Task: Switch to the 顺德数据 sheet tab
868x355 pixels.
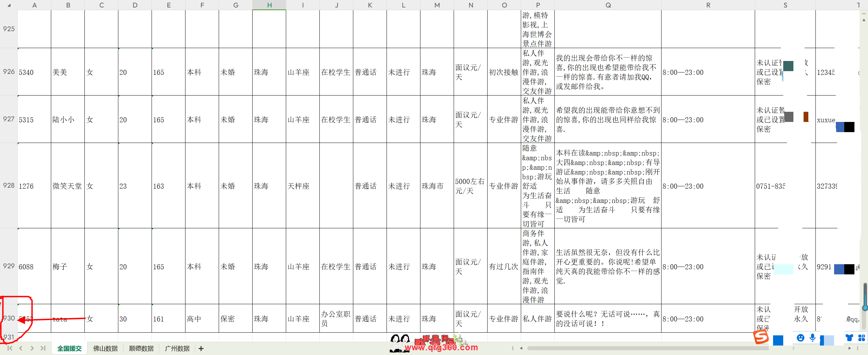Action: [x=141, y=349]
